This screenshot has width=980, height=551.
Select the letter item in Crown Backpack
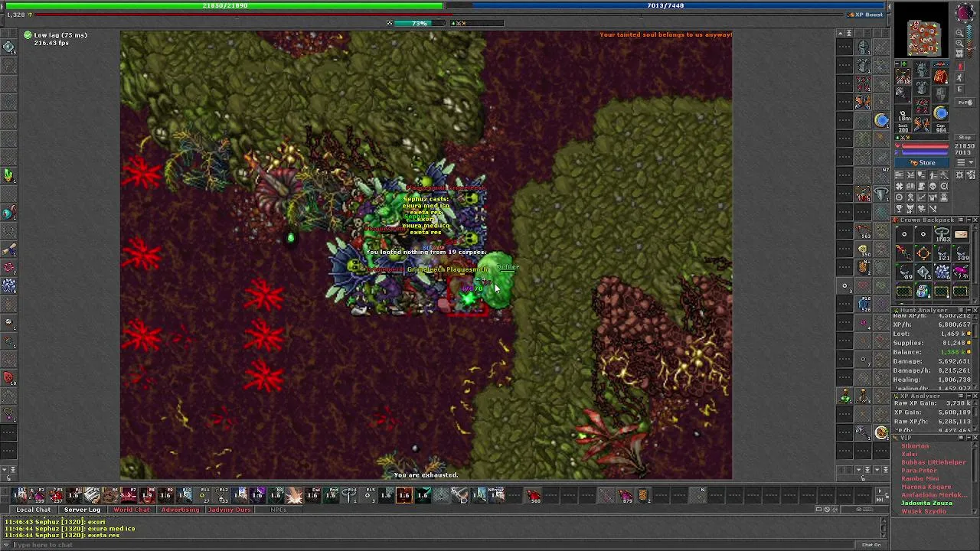point(961,235)
